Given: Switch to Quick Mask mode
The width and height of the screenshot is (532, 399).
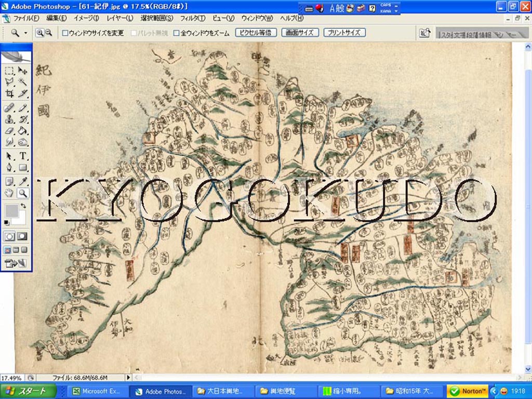Looking at the screenshot, I should (22, 236).
